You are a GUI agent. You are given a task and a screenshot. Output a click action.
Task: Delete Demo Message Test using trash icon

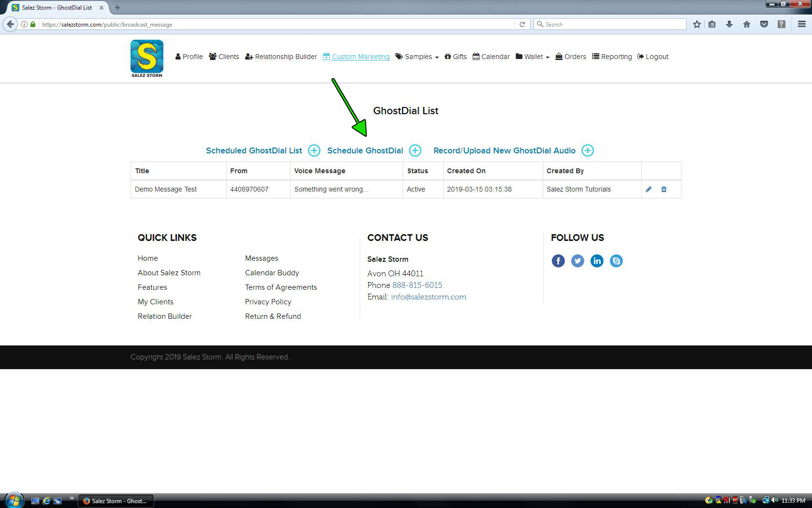tap(664, 189)
